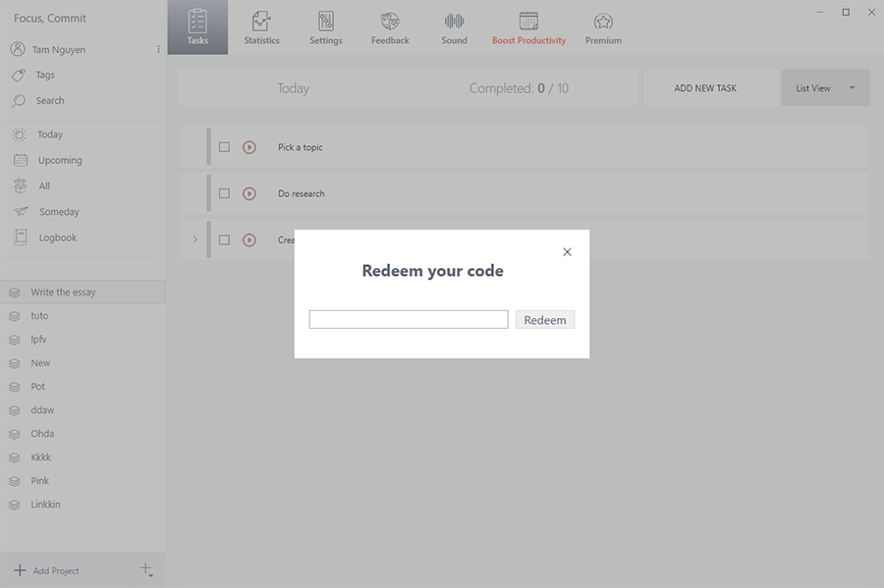
Task: Open the three-dot menu beside Tam Nguyen
Action: pyautogui.click(x=158, y=49)
